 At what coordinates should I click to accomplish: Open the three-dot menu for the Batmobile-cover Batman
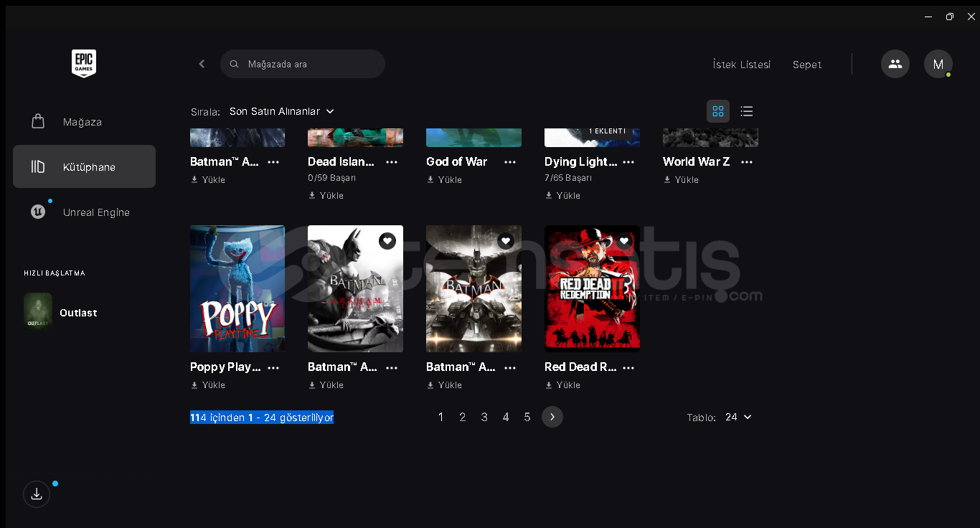coord(510,367)
